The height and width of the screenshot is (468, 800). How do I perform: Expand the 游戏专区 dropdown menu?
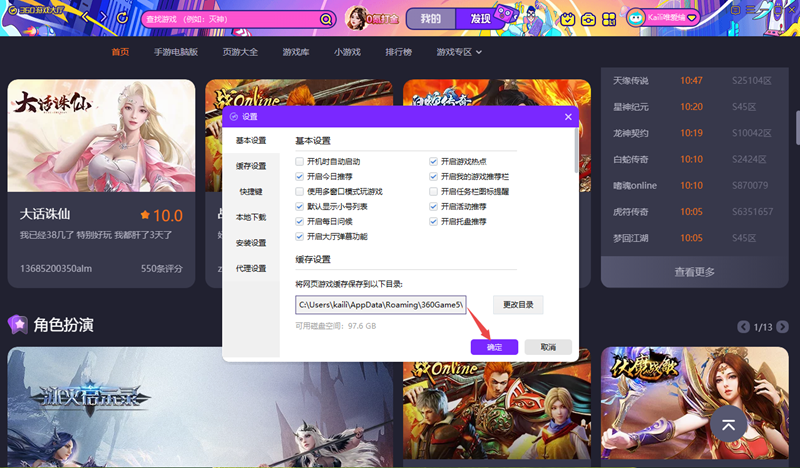[x=459, y=52]
